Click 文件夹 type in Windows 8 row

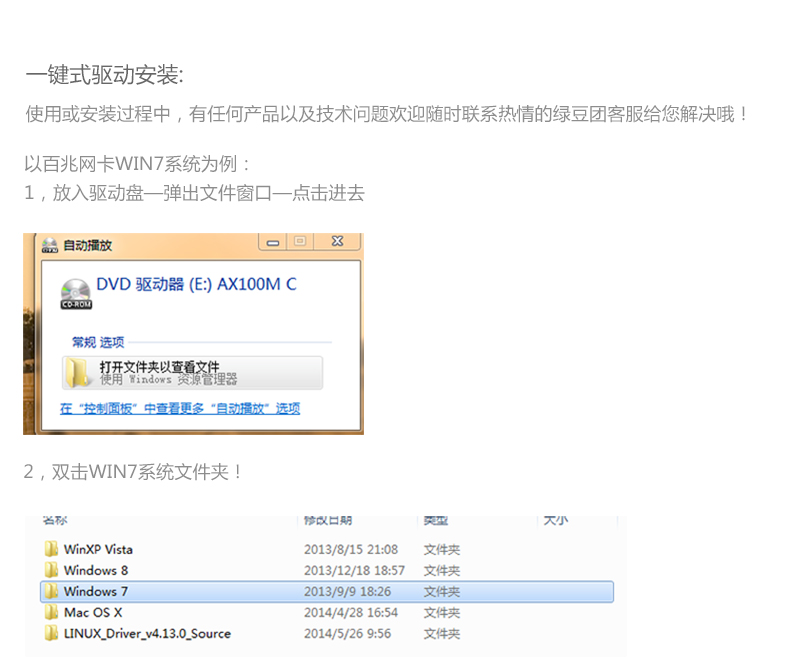tap(442, 571)
